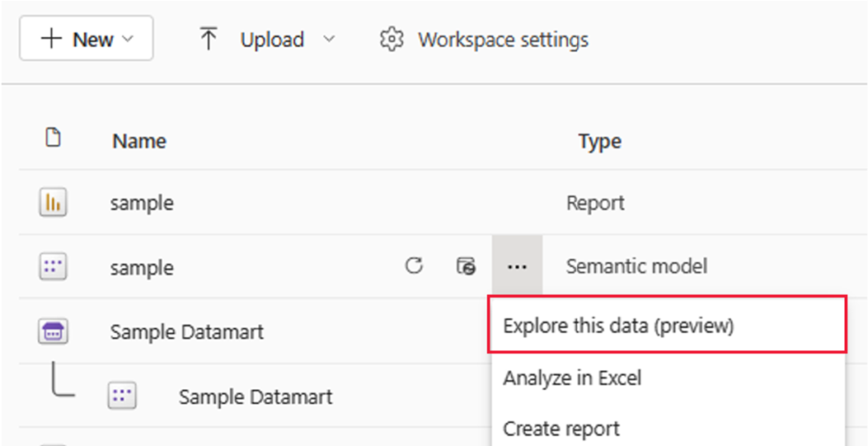Click the New button
Screen dimensions: 868x446
[86, 39]
